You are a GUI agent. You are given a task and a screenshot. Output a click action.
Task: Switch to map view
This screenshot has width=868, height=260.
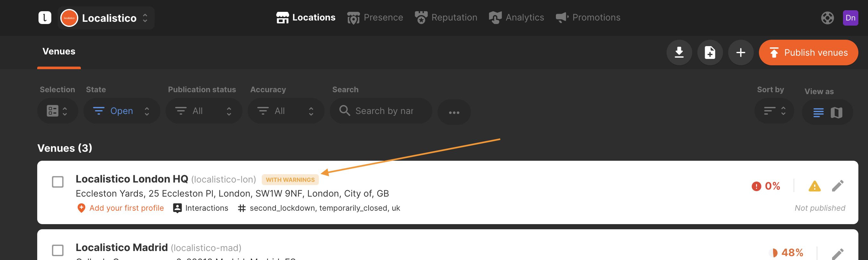click(837, 113)
